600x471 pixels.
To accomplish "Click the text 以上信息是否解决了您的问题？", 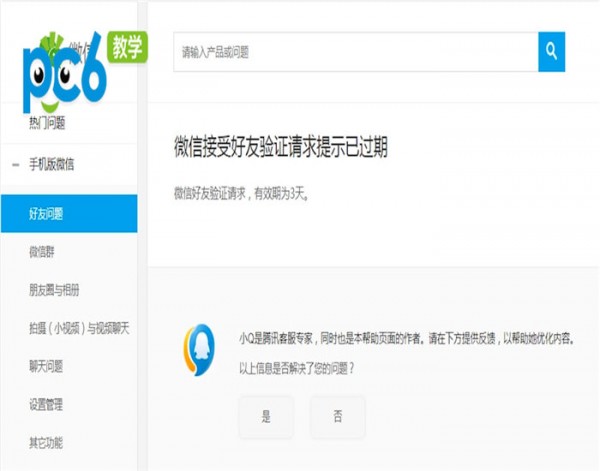I will click(297, 369).
